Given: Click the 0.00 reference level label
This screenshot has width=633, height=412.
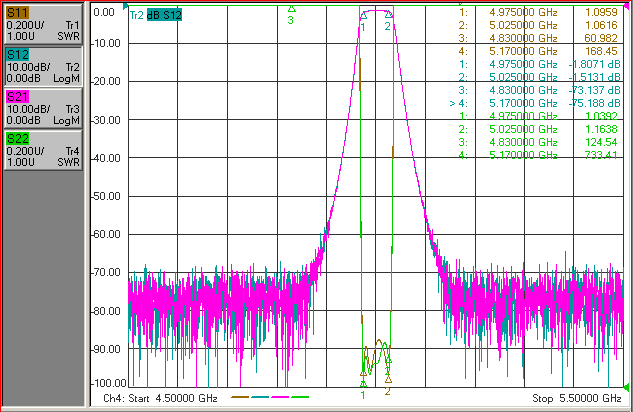Looking at the screenshot, I should pyautogui.click(x=104, y=12).
